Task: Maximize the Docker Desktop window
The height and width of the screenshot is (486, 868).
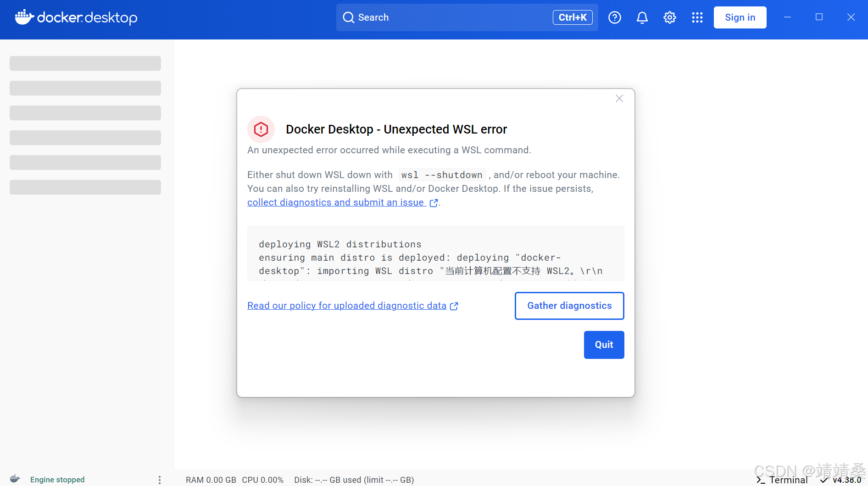Action: 819,17
